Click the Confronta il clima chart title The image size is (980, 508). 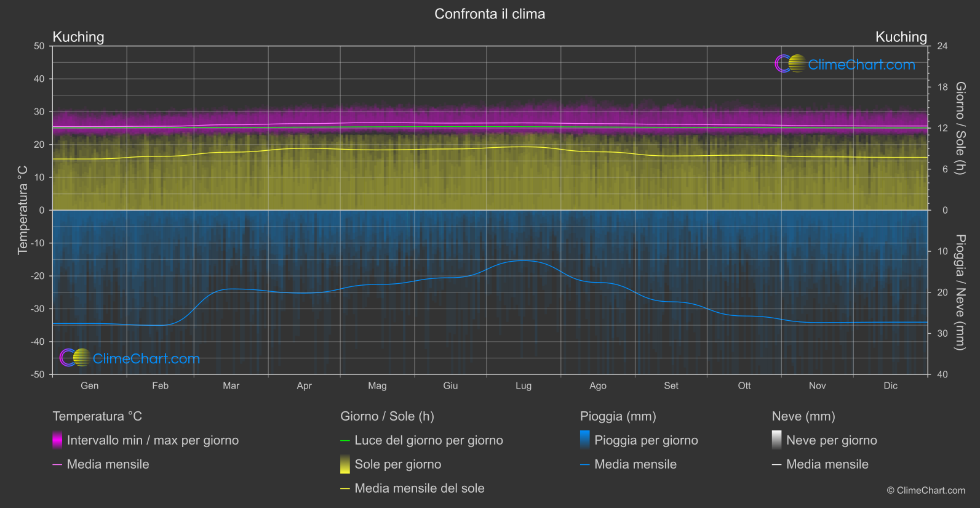coord(490,14)
